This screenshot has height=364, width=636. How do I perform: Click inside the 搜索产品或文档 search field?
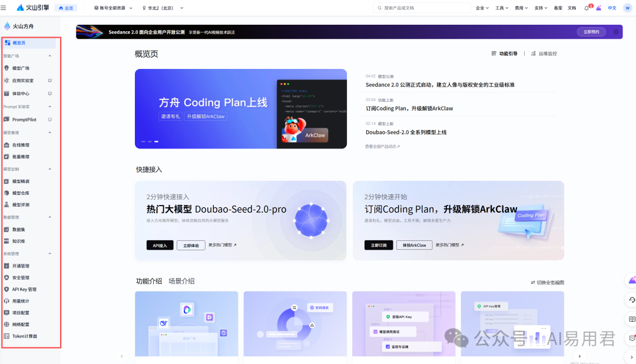tap(422, 8)
